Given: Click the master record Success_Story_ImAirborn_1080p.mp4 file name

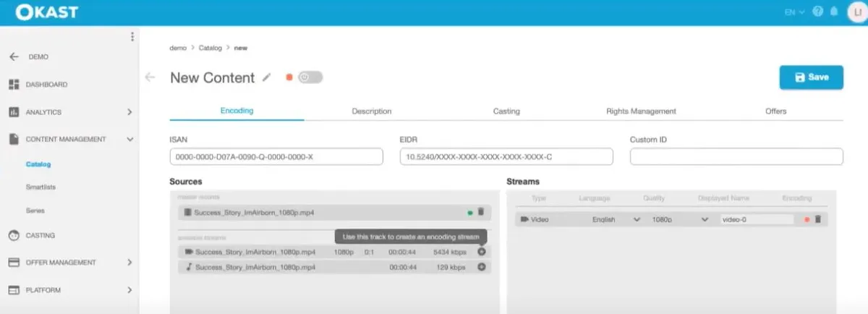Looking at the screenshot, I should tap(255, 213).
